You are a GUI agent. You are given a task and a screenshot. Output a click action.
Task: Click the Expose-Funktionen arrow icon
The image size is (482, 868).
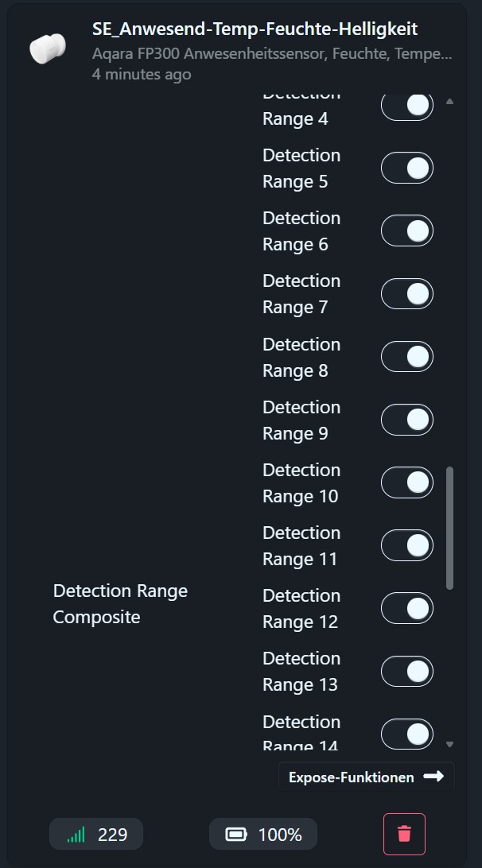[x=433, y=777]
